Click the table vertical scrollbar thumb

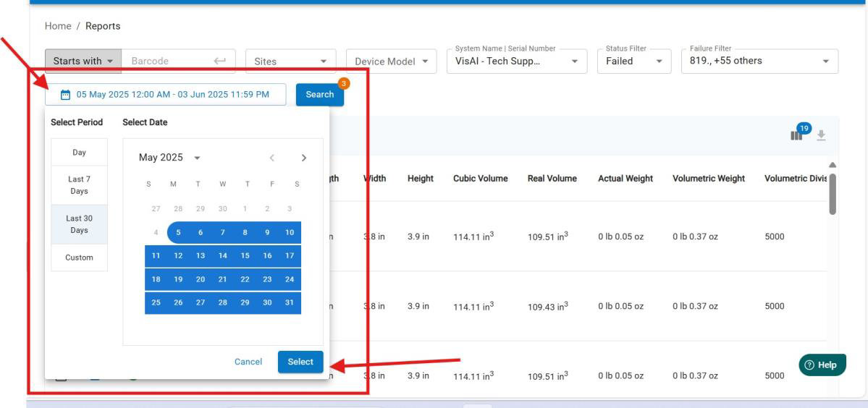(x=833, y=194)
